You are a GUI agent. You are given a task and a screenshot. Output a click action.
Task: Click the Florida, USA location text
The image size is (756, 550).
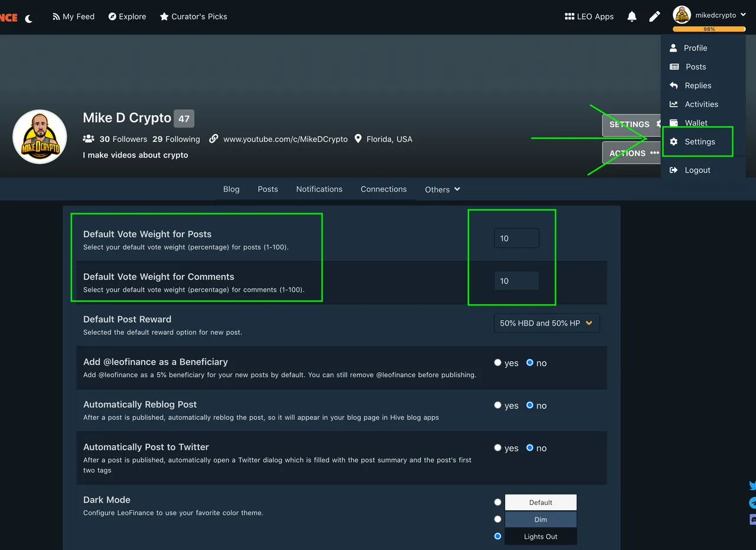tap(389, 139)
